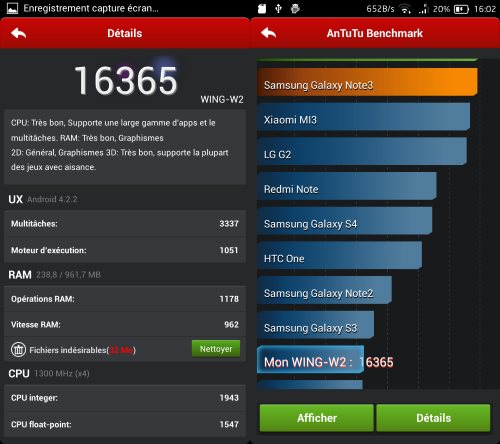Image resolution: width=500 pixels, height=444 pixels.
Task: Click the green Nettoyer button
Action: (216, 349)
